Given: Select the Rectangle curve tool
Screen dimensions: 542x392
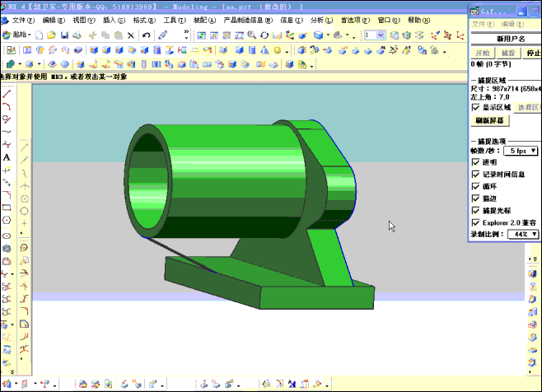Looking at the screenshot, I should [7, 208].
